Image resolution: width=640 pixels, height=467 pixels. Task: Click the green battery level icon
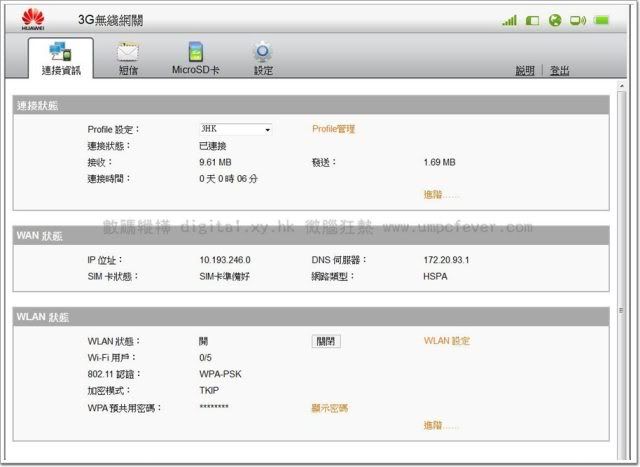pyautogui.click(x=602, y=20)
